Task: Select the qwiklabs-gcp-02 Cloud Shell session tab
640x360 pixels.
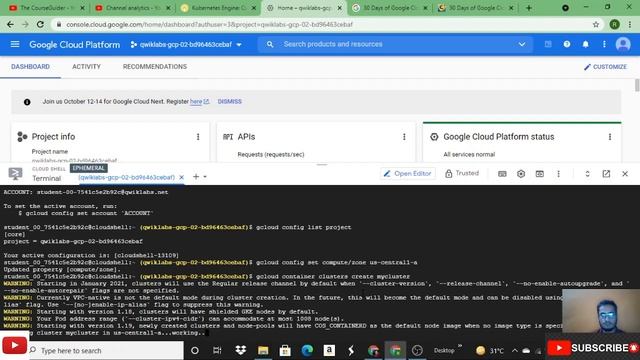Action: coord(127,177)
